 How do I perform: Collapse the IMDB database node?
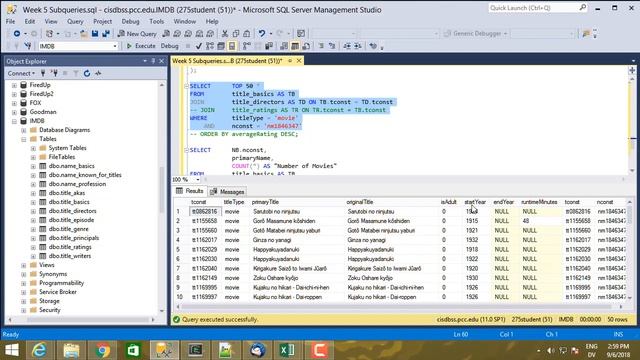[14, 121]
